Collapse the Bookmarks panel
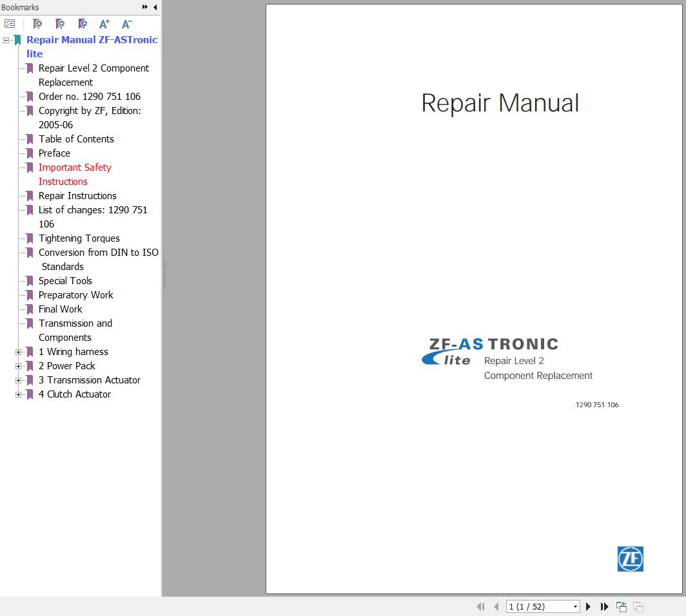Screen dimensions: 686x616 point(154,7)
